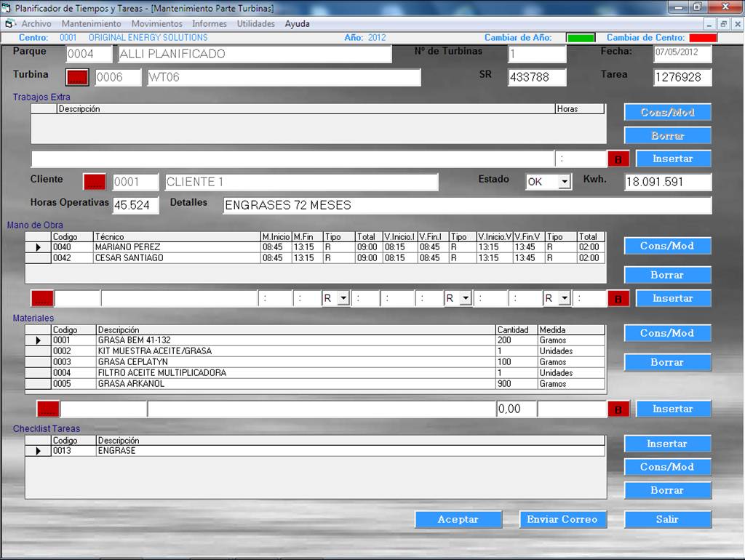Click the red lookup button beside Cliente

click(x=94, y=182)
